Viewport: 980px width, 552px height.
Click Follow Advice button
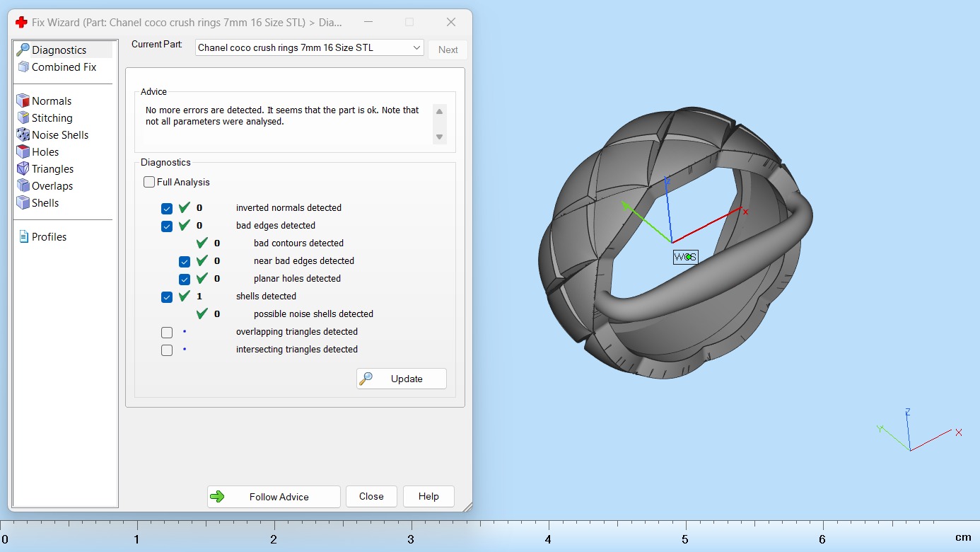pos(274,497)
